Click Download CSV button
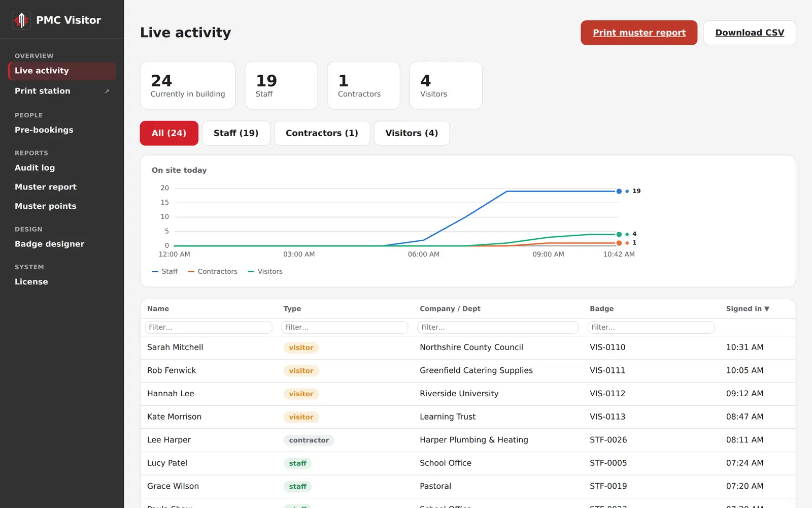 750,33
